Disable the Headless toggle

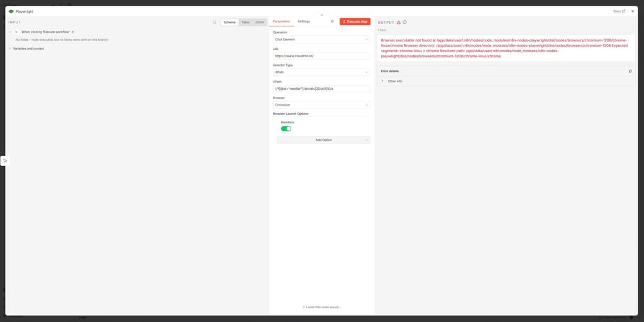pyautogui.click(x=286, y=128)
